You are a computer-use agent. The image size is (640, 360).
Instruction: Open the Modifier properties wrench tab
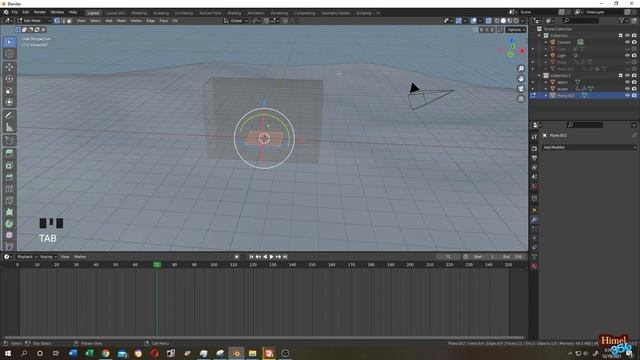pos(534,220)
